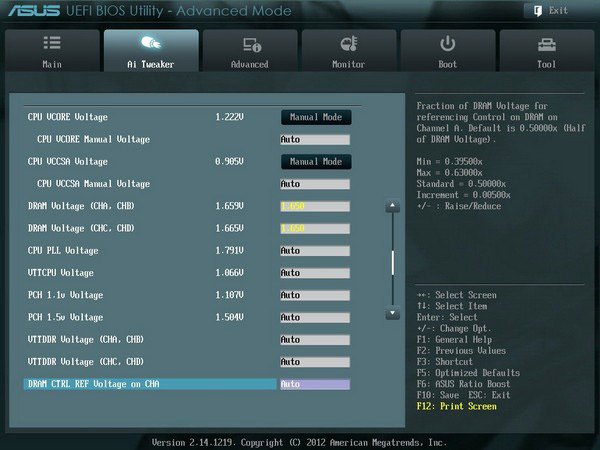Click the vertical scrollbar thumb
This screenshot has width=600, height=450.
(x=393, y=262)
